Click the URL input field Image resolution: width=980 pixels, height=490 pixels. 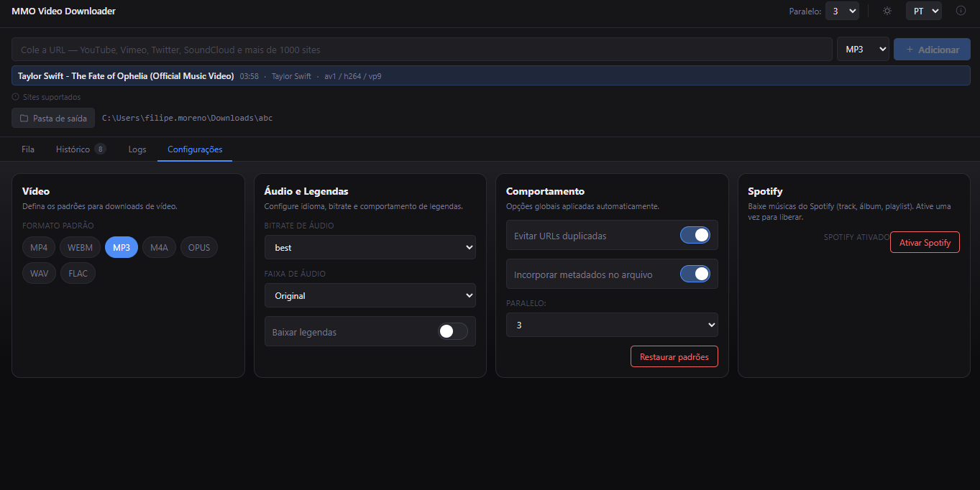coord(422,50)
